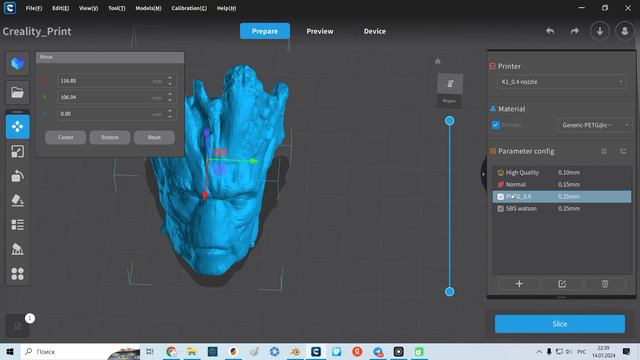The image size is (640, 360).
Task: Select the Scale tool in sidebar
Action: [x=18, y=151]
